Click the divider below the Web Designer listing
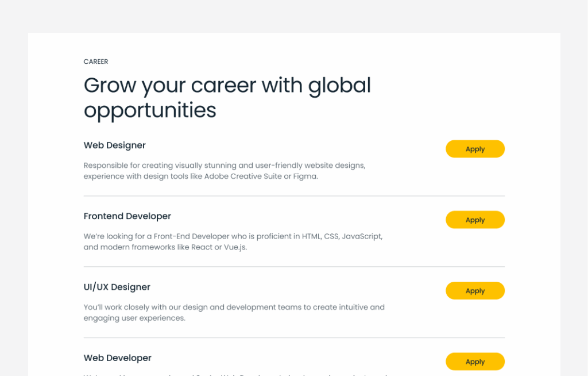The width and height of the screenshot is (588, 376). pos(294,196)
